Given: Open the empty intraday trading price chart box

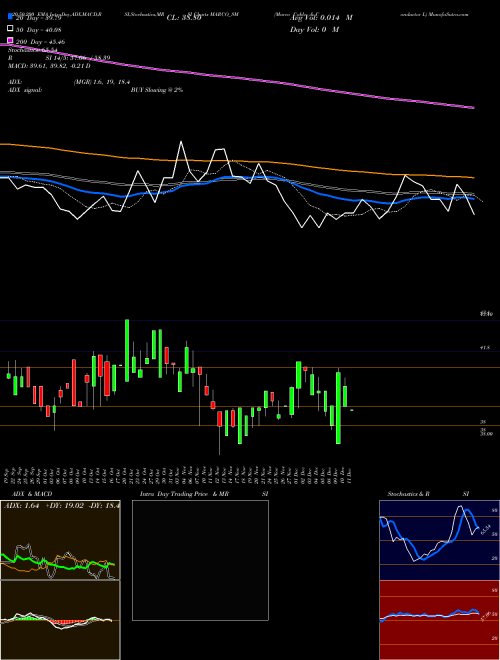Looking at the screenshot, I should [200, 560].
